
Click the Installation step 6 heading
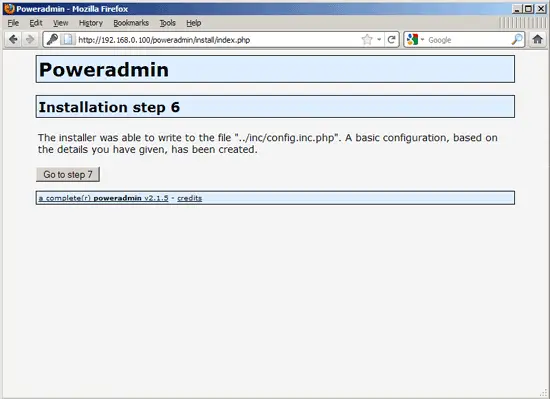point(109,107)
